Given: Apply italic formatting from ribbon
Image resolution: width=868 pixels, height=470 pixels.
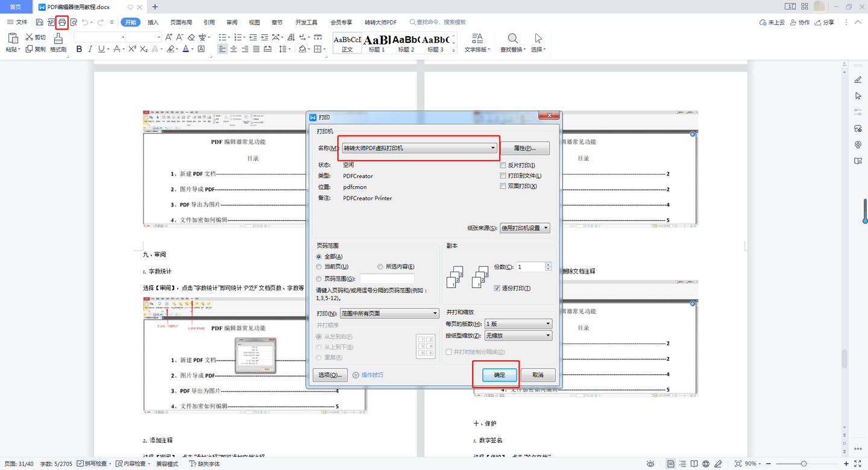Looking at the screenshot, I should point(90,49).
